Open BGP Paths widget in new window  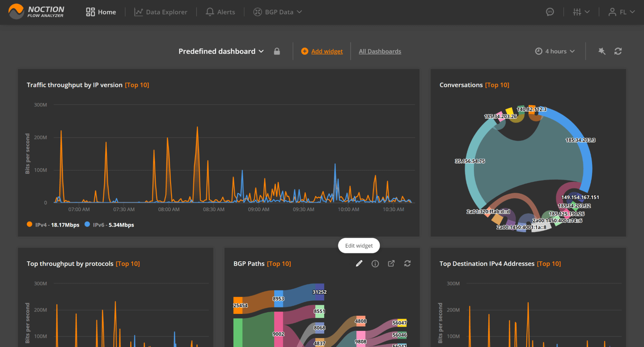tap(391, 264)
